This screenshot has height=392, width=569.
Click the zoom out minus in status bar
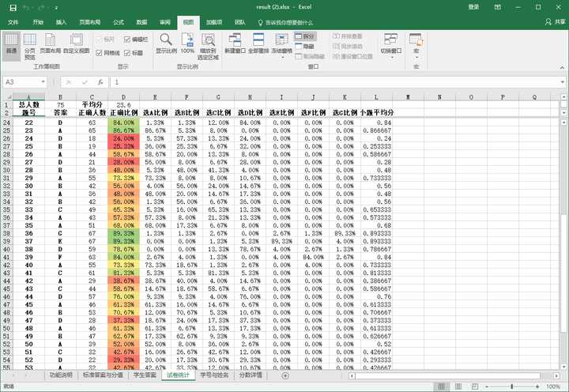tap(487, 386)
